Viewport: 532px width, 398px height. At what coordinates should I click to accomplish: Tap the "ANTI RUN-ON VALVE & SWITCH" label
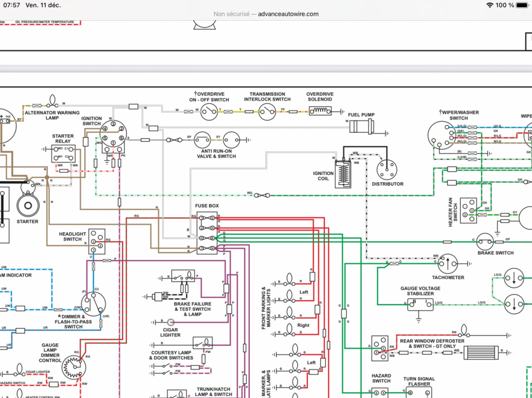[x=217, y=154]
